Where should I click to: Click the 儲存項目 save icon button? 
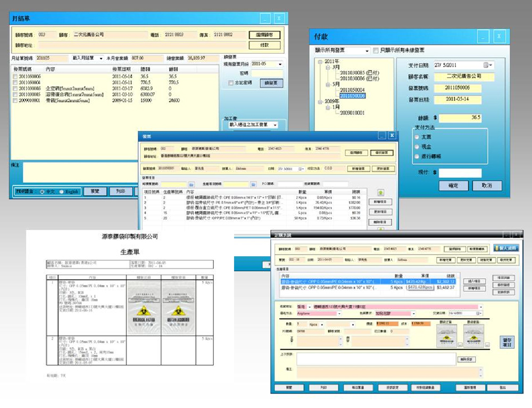point(507,342)
